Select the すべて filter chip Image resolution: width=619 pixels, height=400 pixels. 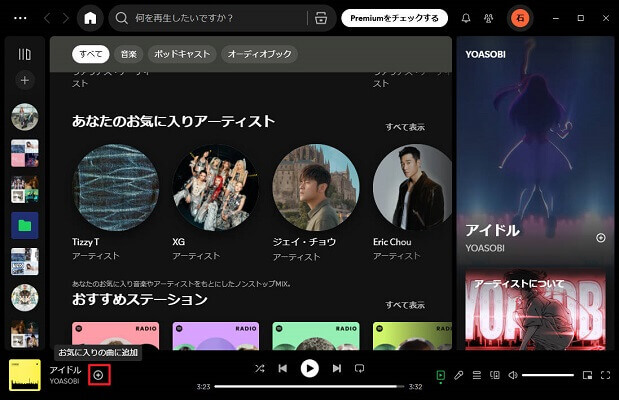[90, 54]
